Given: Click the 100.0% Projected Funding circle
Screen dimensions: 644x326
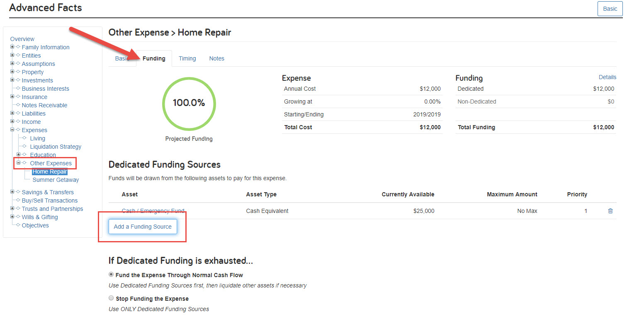Looking at the screenshot, I should pos(189,104).
